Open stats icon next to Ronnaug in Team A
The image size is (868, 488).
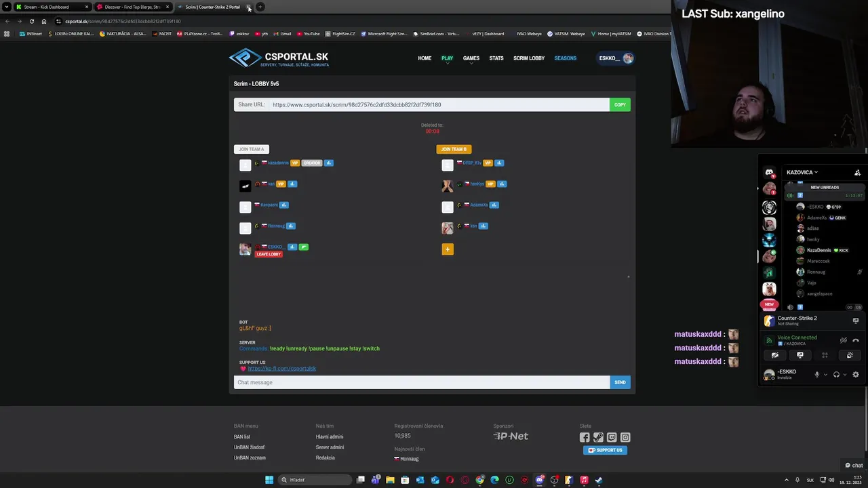pos(290,226)
